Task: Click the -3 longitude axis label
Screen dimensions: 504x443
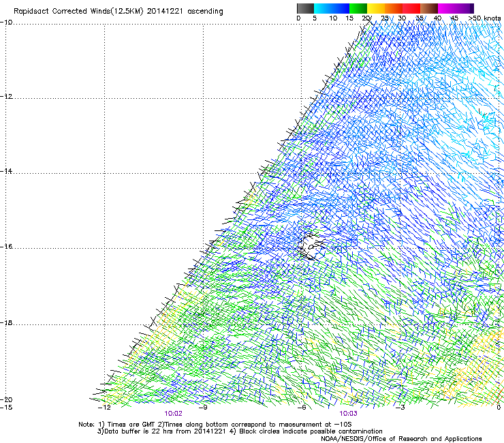Action: pyautogui.click(x=400, y=408)
